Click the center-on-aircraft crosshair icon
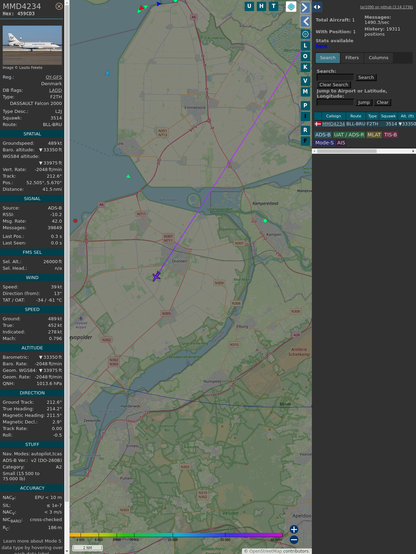Viewport: 416px width, 554px height. [305, 34]
